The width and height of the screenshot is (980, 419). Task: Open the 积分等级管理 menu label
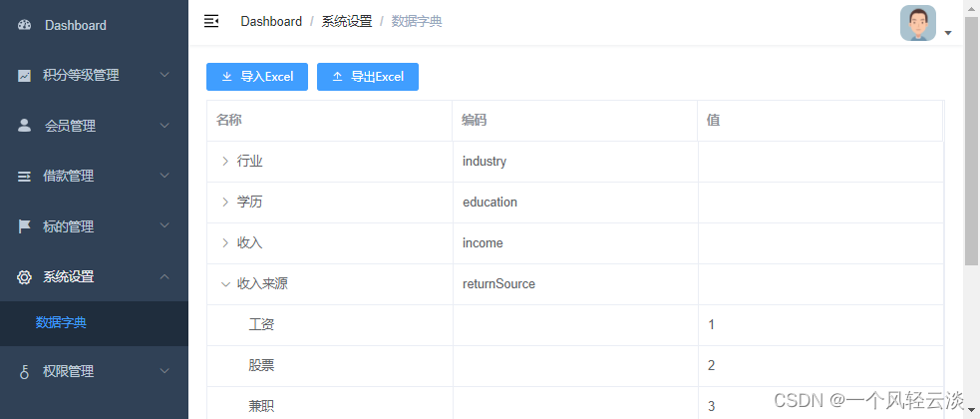coord(81,76)
